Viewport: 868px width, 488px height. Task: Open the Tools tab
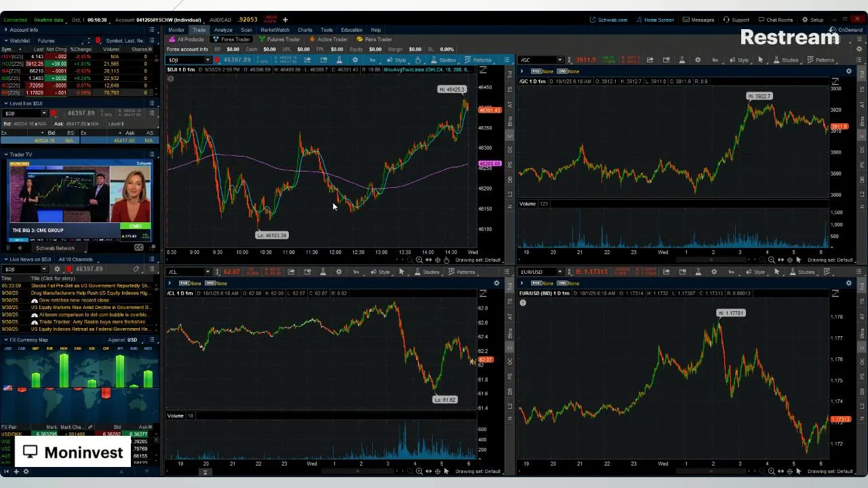coord(327,30)
